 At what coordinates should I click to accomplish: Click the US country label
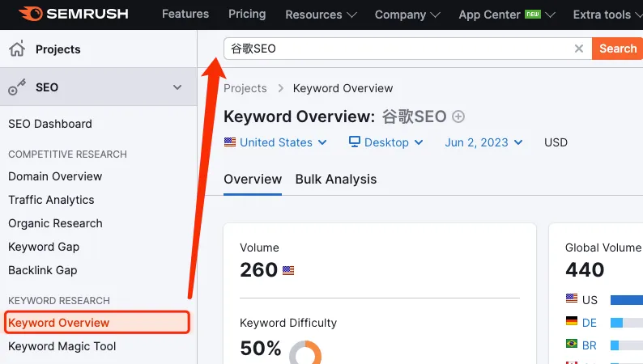(x=590, y=300)
